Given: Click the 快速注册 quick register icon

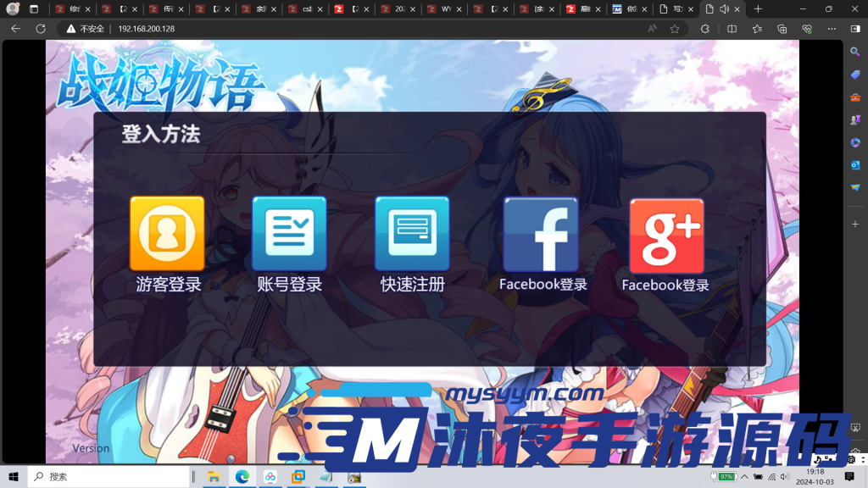Looking at the screenshot, I should [x=412, y=235].
